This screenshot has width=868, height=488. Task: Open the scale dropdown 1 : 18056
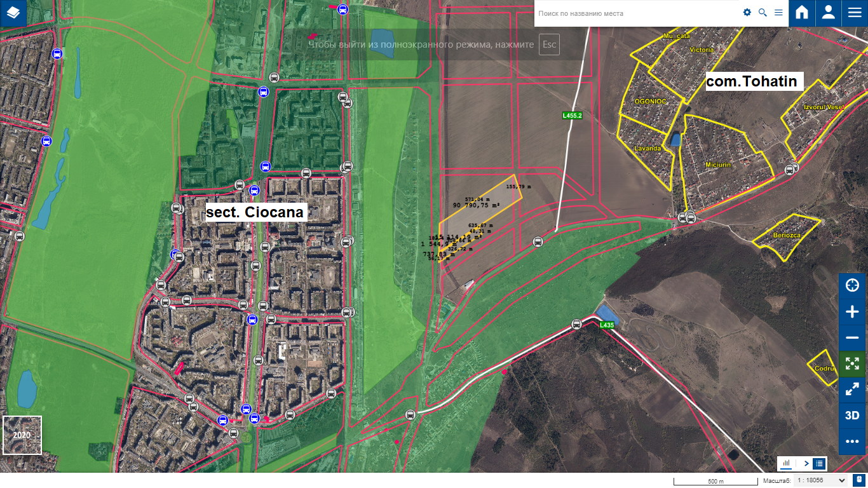820,481
